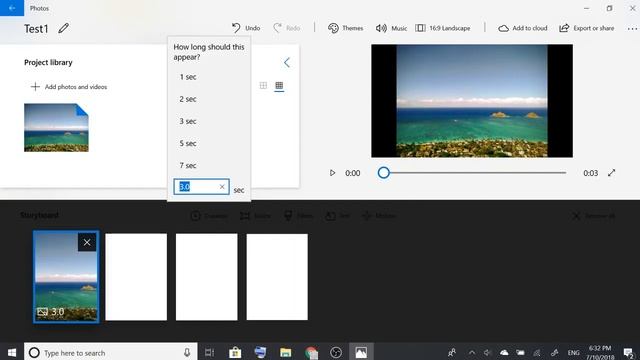This screenshot has height=360, width=640.
Task: Click the Redo button
Action: (287, 28)
